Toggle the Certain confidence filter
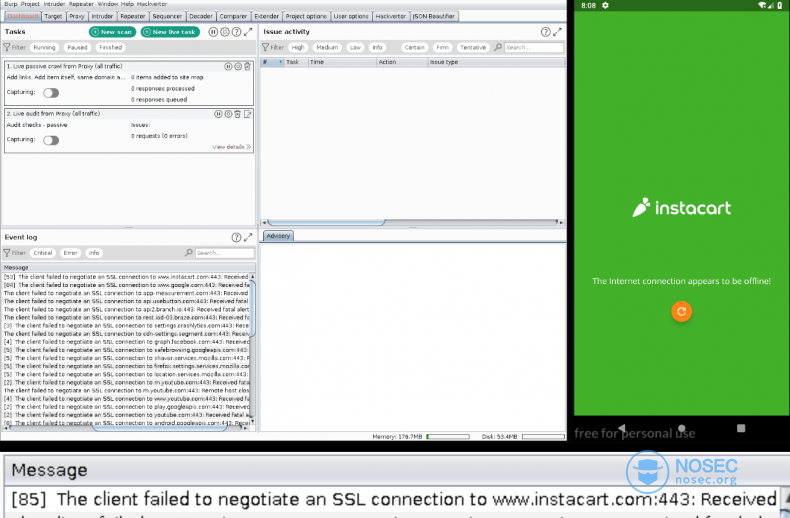 (x=414, y=47)
